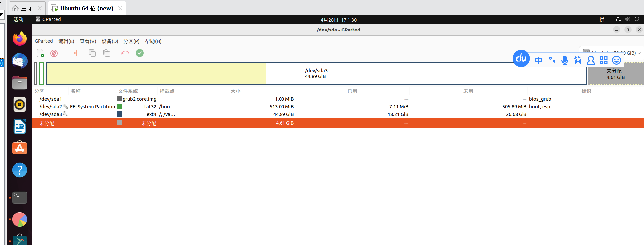The image size is (644, 245).
Task: Select the /dev/sda2 partition row
Action: [338, 106]
